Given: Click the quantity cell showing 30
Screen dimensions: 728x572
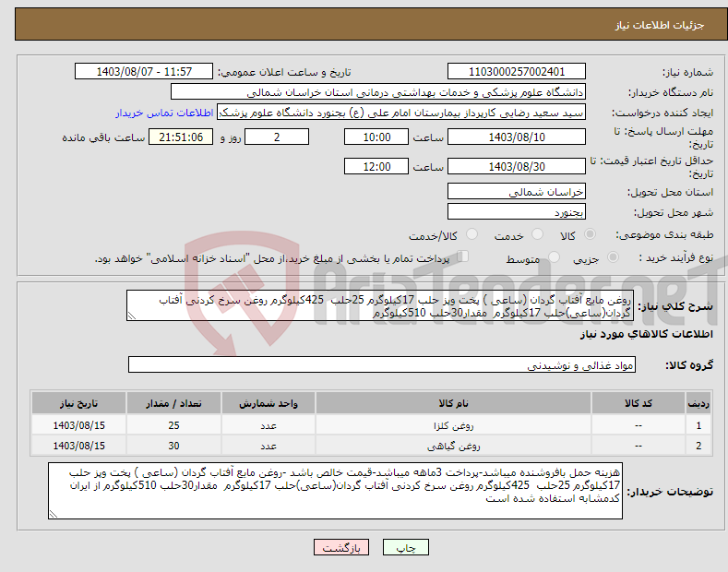Looking at the screenshot, I should coord(173,446).
